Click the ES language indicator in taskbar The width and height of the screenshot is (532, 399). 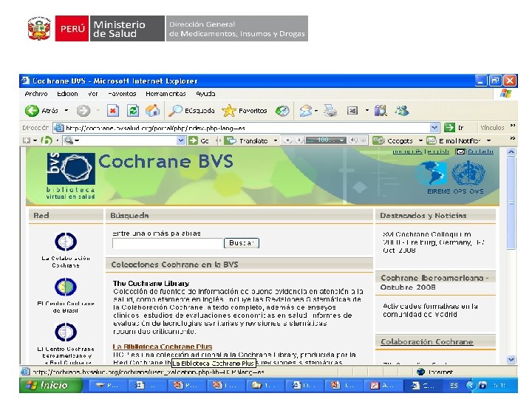[453, 386]
